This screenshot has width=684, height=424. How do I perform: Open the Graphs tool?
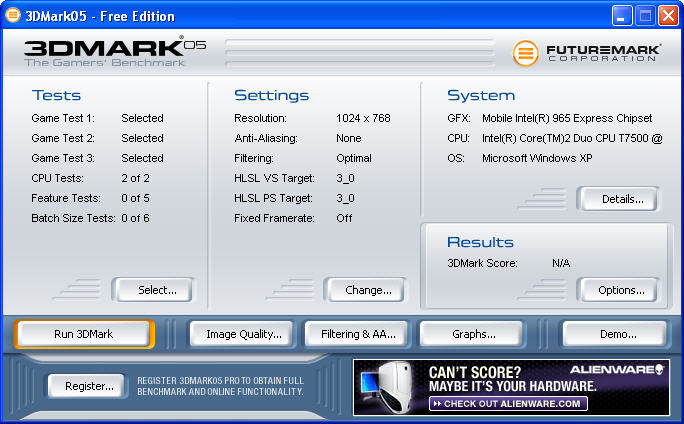472,334
